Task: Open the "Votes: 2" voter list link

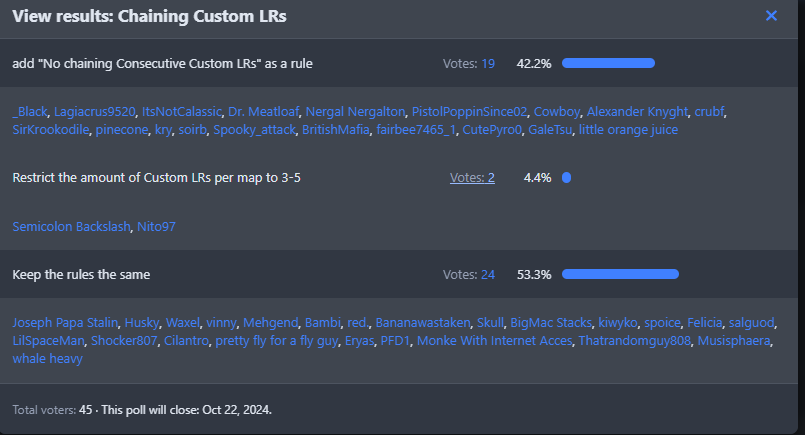Action: coord(472,178)
